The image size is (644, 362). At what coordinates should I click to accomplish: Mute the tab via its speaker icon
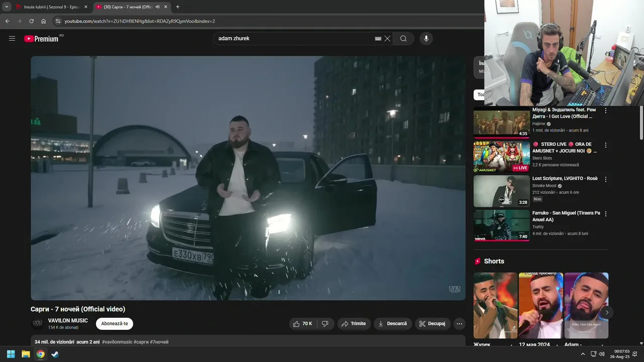(157, 7)
